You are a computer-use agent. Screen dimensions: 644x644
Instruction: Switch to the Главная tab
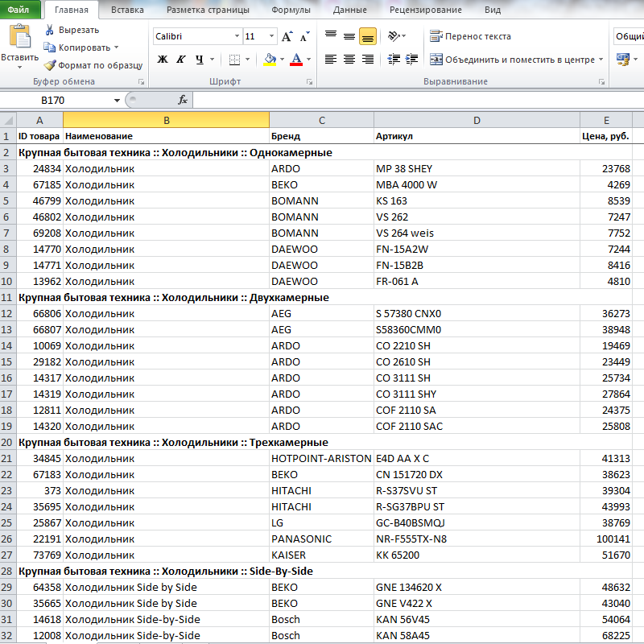[x=72, y=10]
